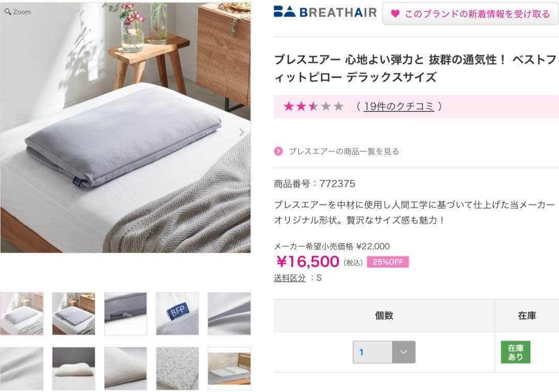Click the right arrow to view next product image
559x392 pixels.
tap(241, 132)
